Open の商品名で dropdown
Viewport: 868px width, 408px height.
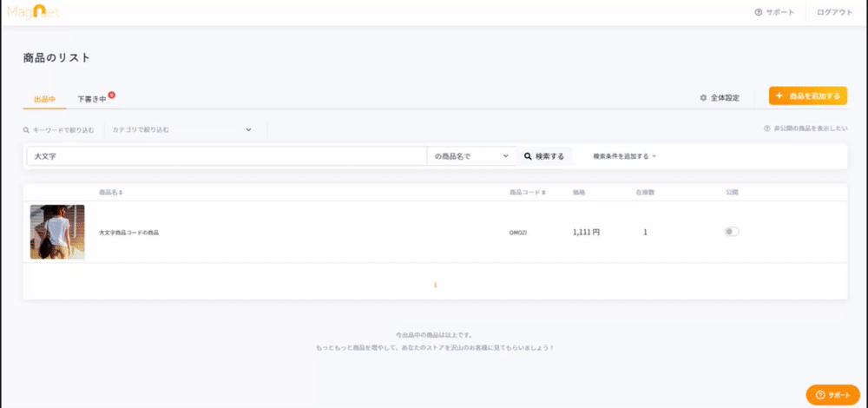tap(471, 156)
